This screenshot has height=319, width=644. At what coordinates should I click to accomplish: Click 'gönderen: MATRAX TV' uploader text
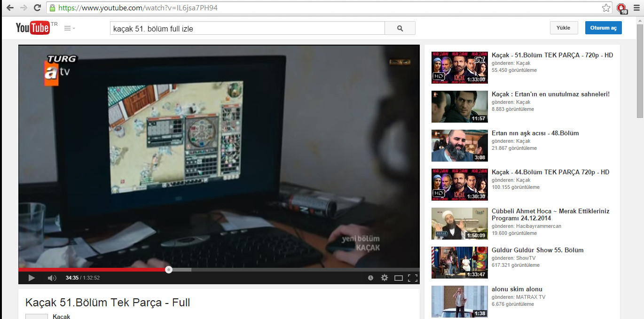coord(518,297)
